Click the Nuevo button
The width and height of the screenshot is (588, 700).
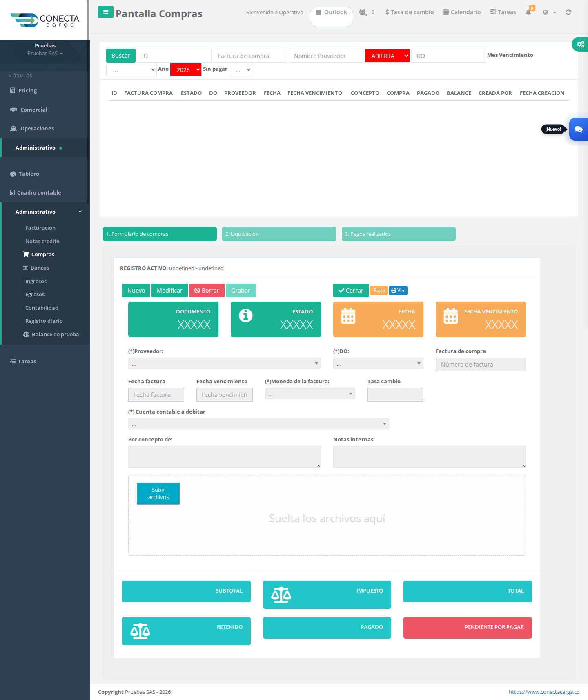click(x=136, y=291)
